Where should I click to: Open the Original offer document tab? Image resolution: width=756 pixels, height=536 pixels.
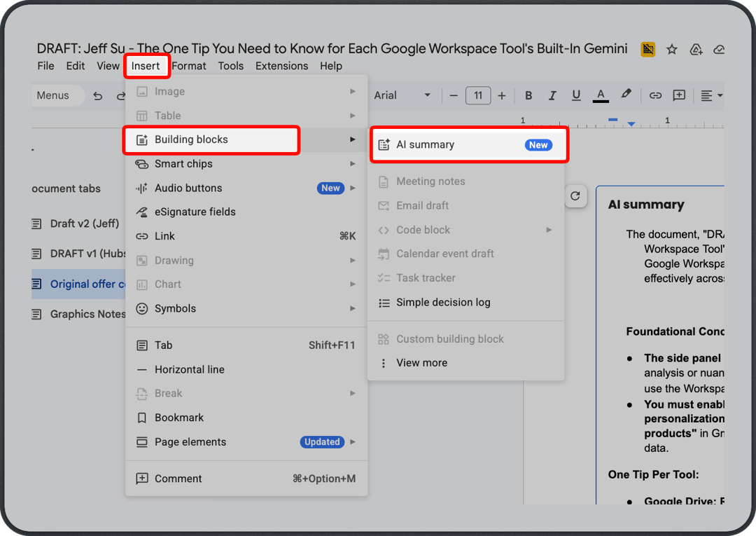pos(78,284)
